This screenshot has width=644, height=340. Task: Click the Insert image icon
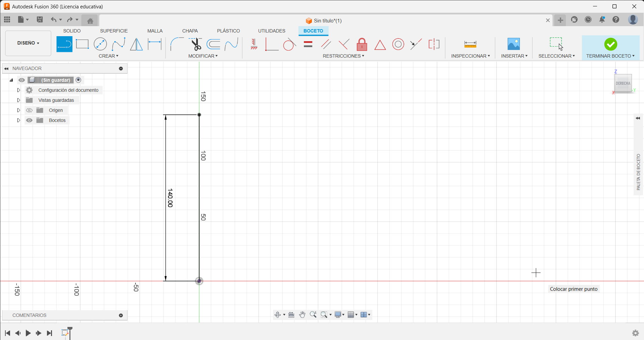(x=514, y=44)
